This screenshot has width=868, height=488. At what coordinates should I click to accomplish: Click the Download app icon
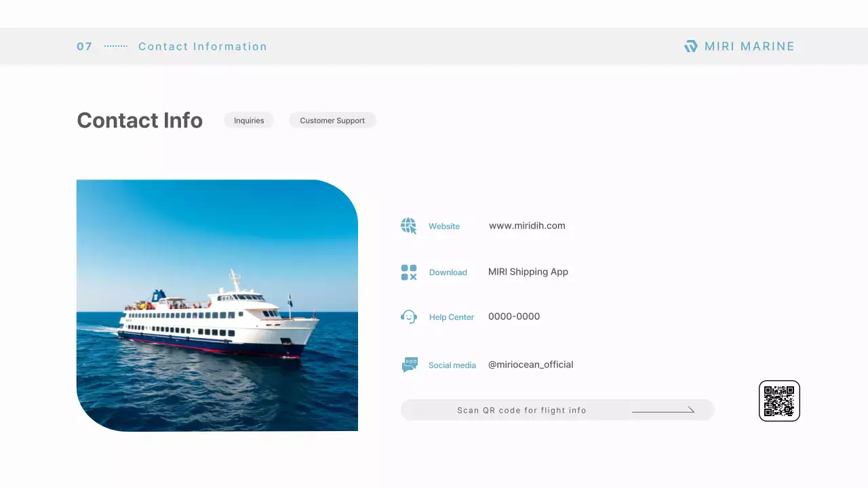click(409, 272)
